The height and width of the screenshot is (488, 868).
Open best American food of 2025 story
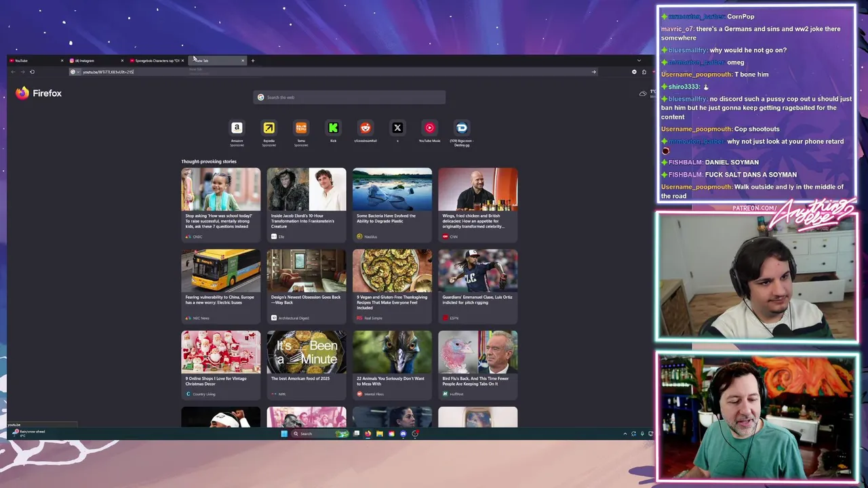coord(306,364)
